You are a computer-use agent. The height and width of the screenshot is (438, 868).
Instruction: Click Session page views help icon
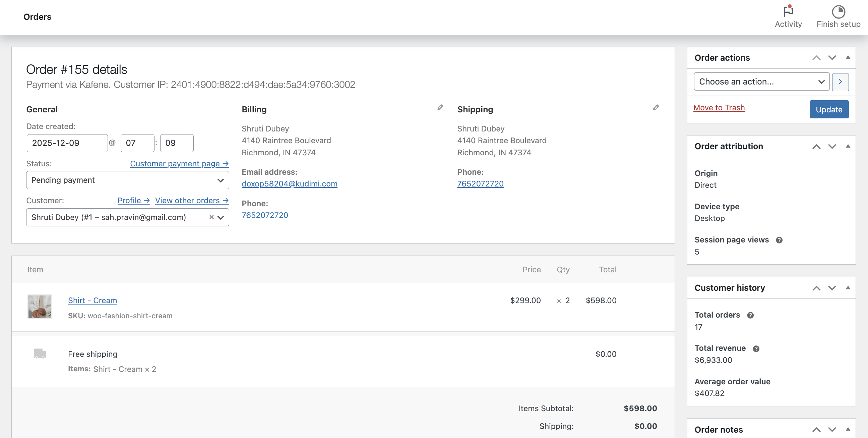pyautogui.click(x=779, y=240)
